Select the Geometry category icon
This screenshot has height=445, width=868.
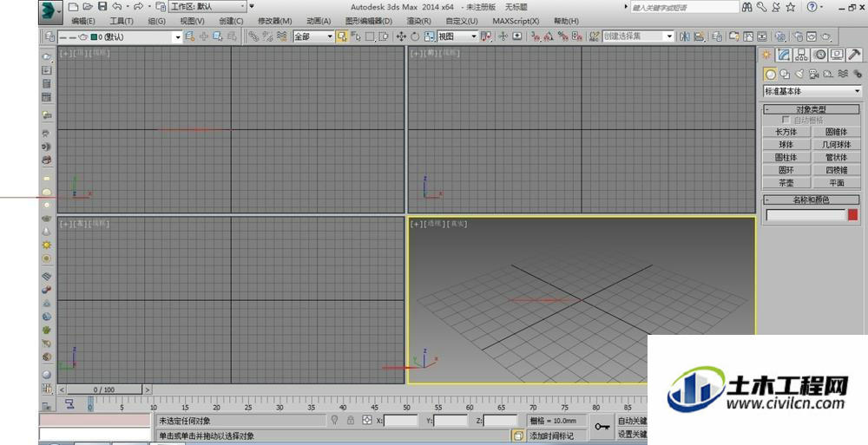(770, 74)
